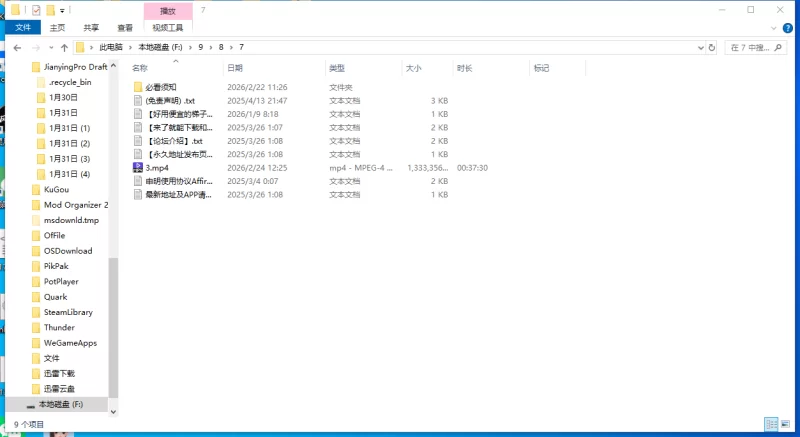Expand the address bar history dropdown
Image resolution: width=800 pixels, height=437 pixels.
click(701, 47)
